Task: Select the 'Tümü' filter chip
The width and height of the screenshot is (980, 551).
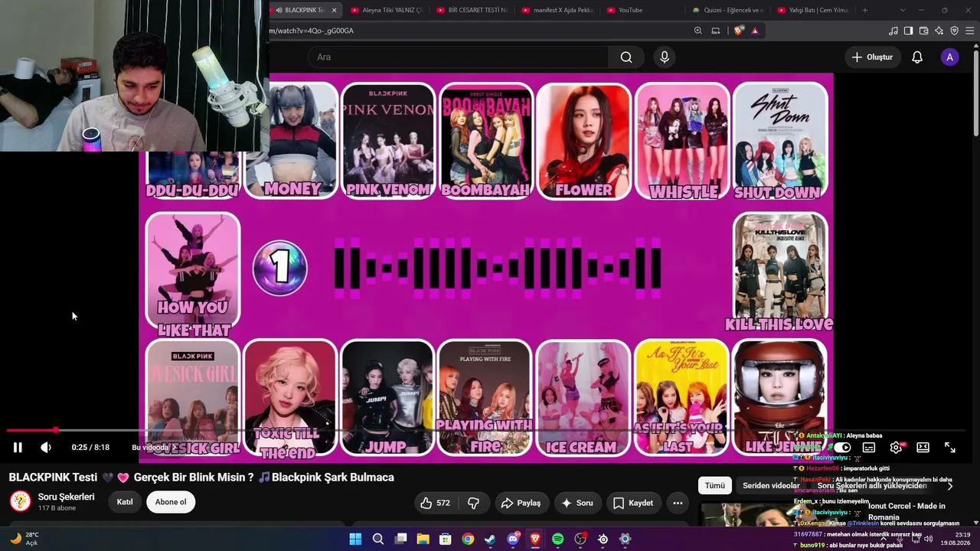Action: [714, 485]
